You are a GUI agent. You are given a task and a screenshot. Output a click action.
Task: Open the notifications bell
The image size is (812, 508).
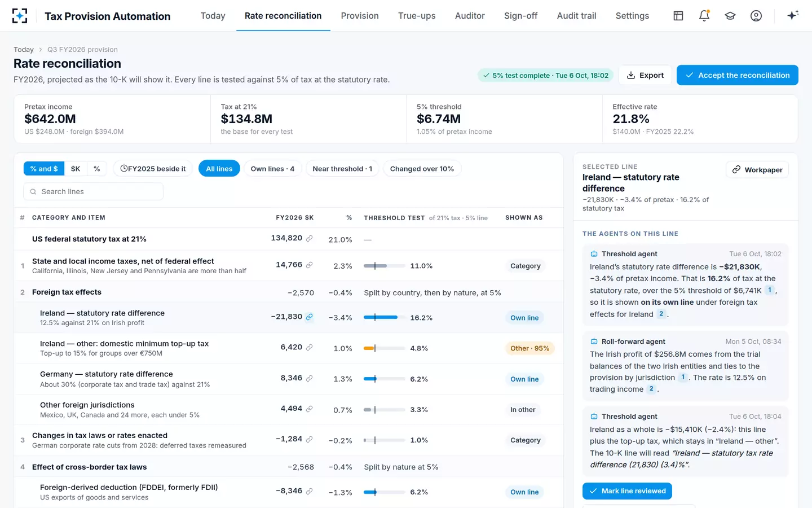[704, 16]
